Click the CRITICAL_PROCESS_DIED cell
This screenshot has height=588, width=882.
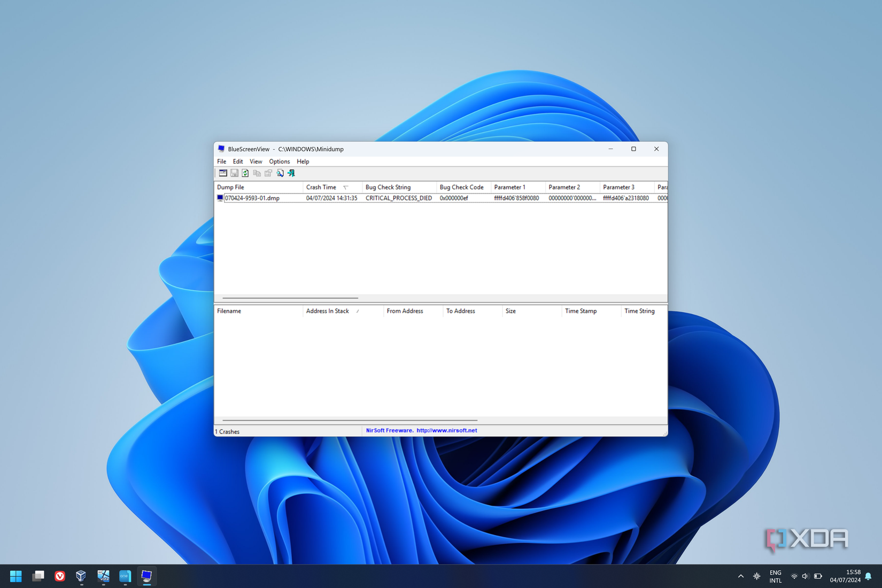coord(399,198)
